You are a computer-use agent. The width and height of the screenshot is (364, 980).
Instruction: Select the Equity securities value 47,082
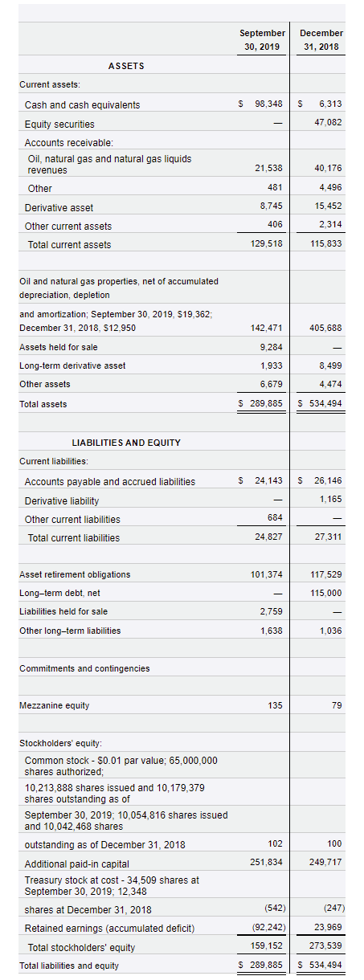[x=329, y=121]
